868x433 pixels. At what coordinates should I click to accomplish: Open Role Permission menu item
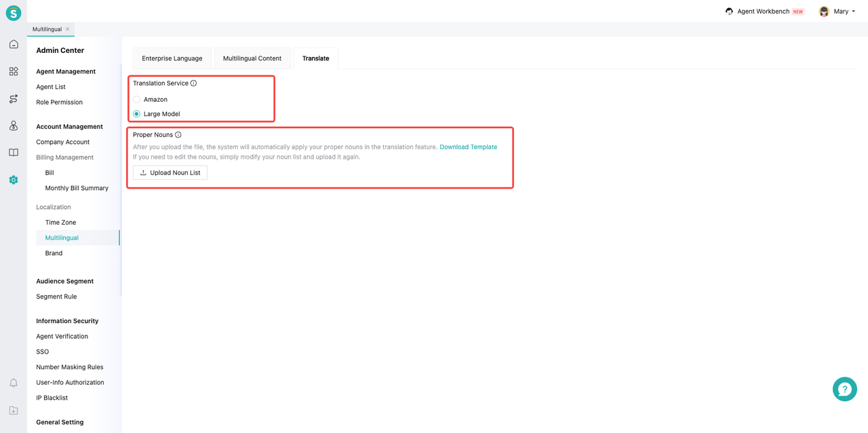pos(60,102)
